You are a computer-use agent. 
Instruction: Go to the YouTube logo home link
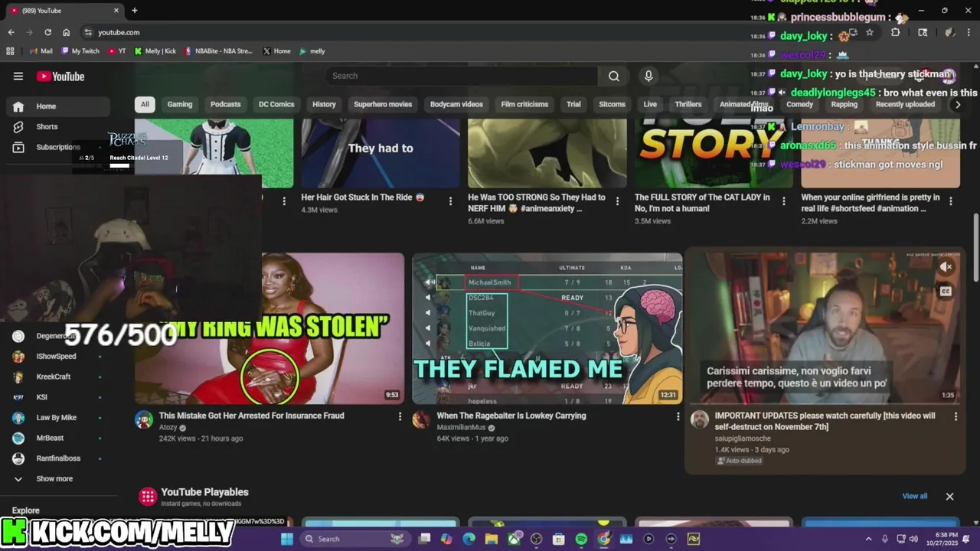coord(60,76)
